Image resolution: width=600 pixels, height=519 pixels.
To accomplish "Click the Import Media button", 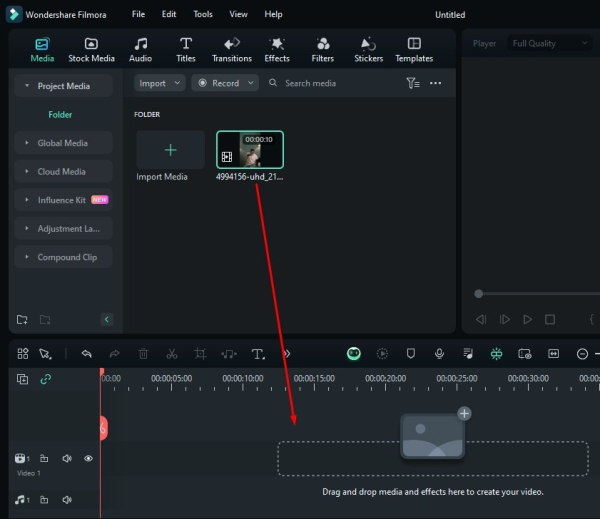I will click(170, 150).
